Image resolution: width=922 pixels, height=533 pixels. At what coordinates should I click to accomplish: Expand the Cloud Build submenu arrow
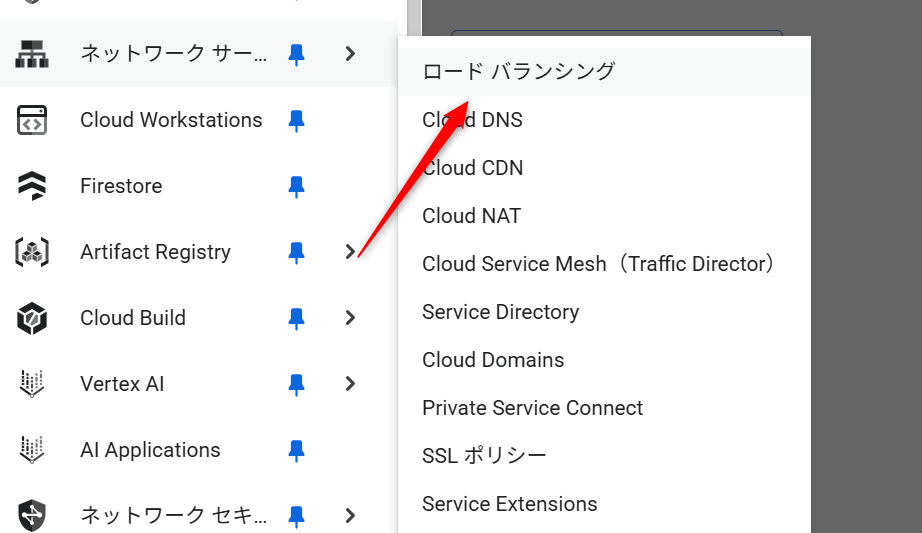350,318
